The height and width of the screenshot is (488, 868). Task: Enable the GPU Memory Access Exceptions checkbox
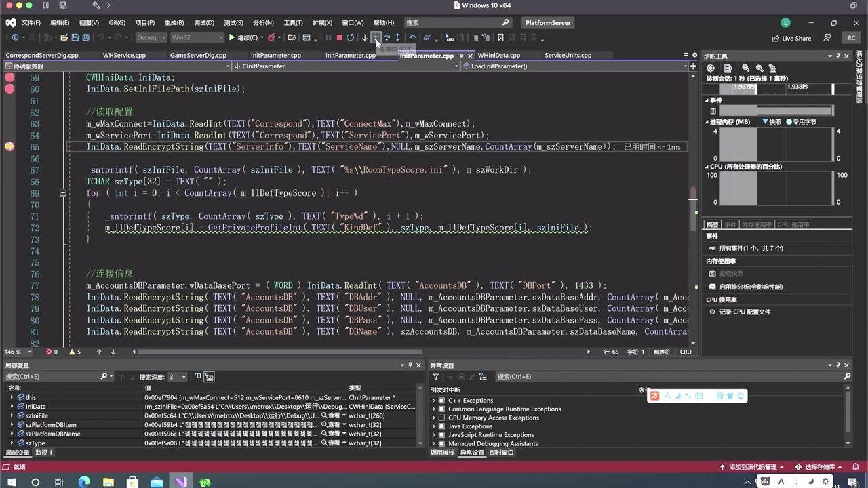click(x=441, y=418)
